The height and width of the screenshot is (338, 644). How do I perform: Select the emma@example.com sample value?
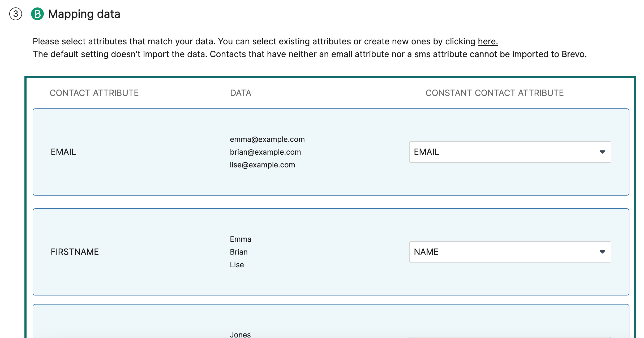pos(267,139)
